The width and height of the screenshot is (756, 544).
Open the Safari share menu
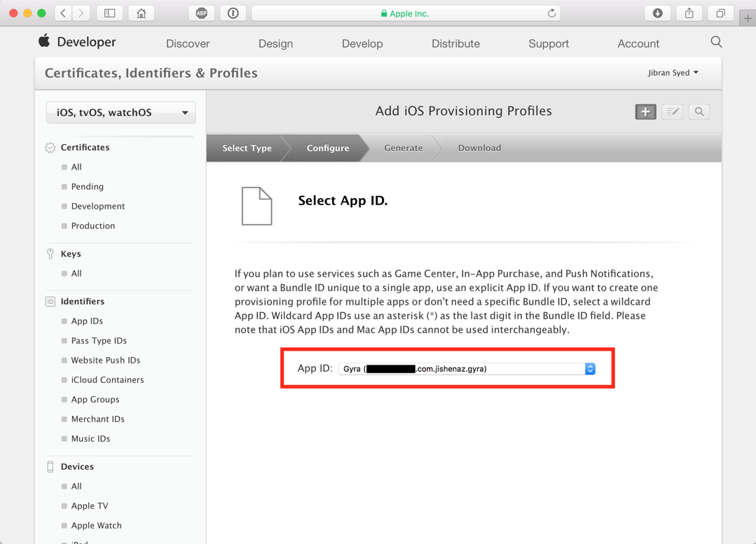coord(689,13)
